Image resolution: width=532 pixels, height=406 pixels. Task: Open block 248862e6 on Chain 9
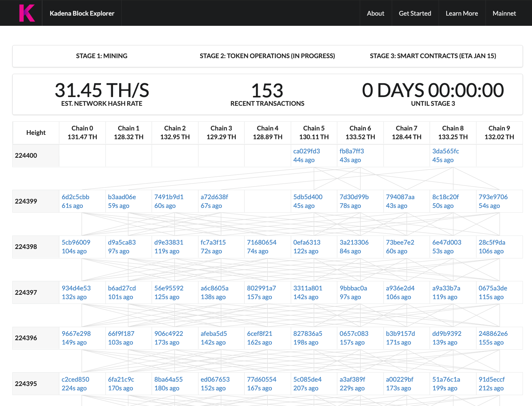[x=493, y=334]
